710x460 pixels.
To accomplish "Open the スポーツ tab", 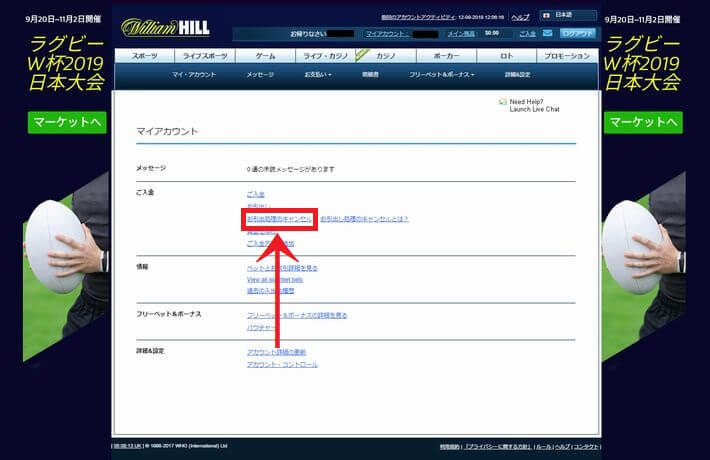I will point(144,57).
